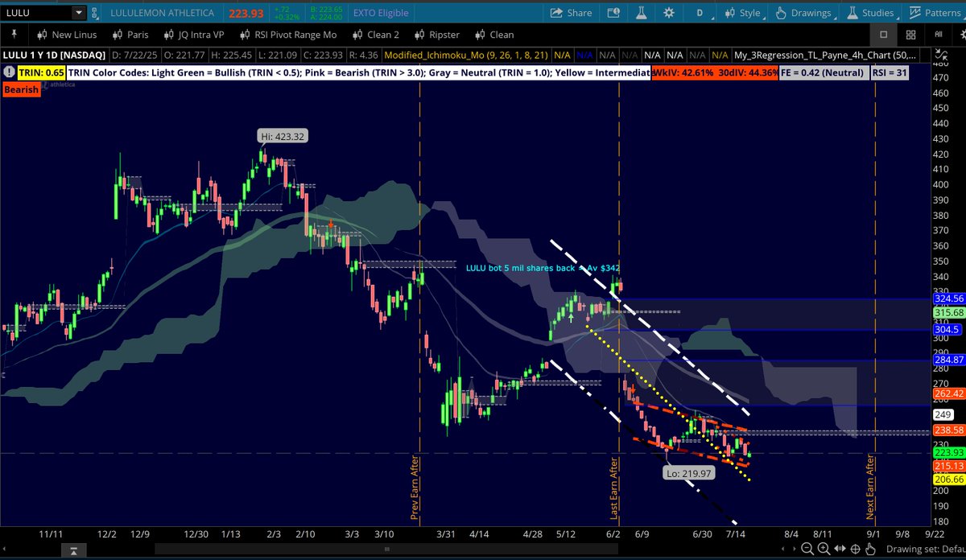
Task: Click the Bearish label
Action: coord(22,89)
